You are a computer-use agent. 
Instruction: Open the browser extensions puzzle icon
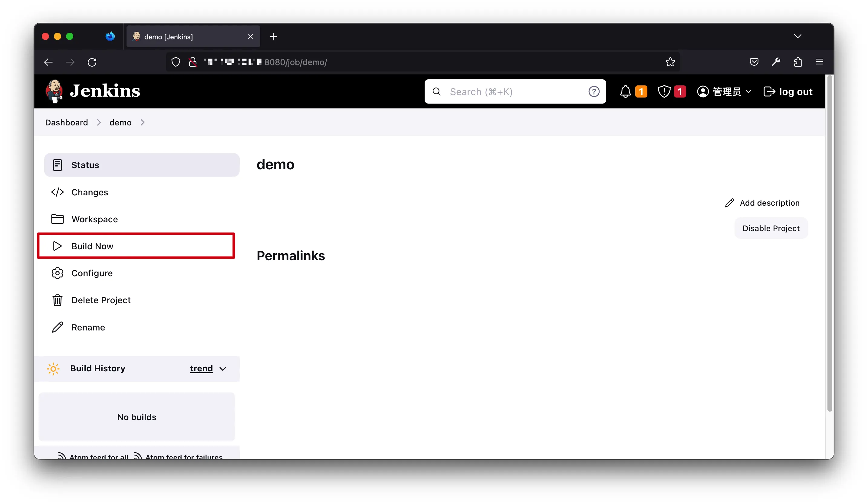(798, 62)
